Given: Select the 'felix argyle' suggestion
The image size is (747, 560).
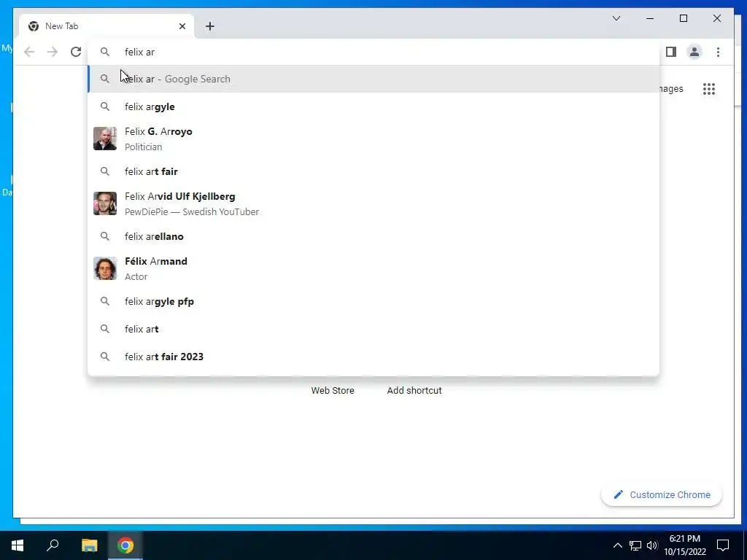Looking at the screenshot, I should pos(374,106).
